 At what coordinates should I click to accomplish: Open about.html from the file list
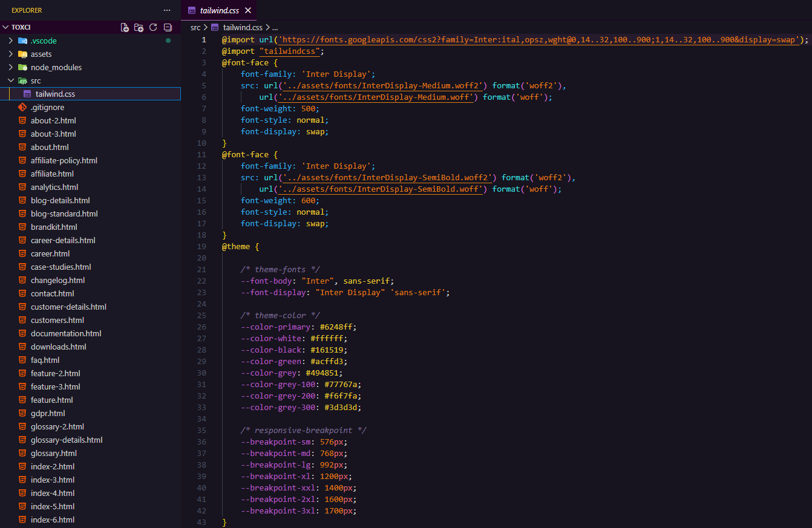[50, 147]
